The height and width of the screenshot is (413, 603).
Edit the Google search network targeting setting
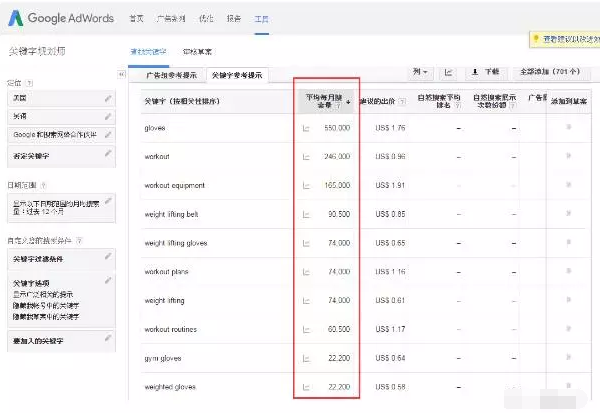point(108,134)
